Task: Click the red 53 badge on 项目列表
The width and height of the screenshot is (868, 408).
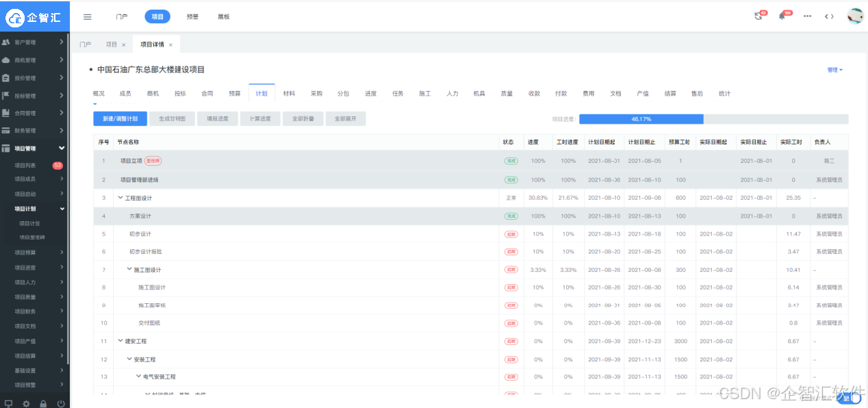Action: (x=58, y=166)
